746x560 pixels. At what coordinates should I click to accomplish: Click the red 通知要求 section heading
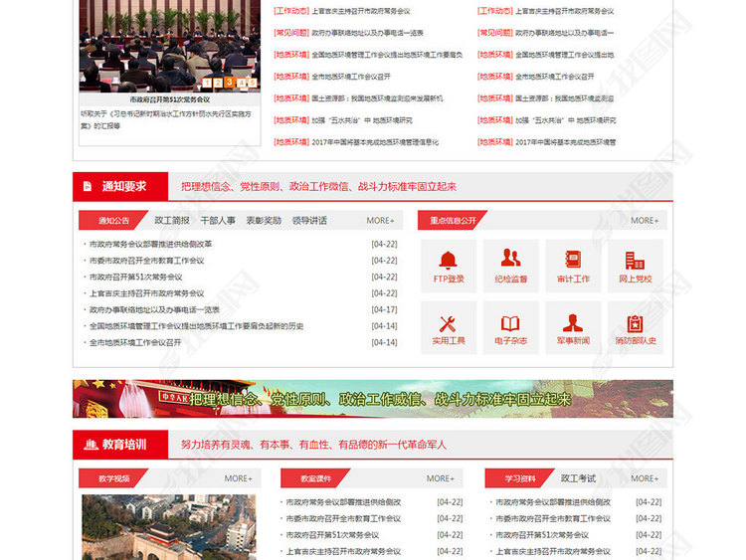pyautogui.click(x=120, y=186)
